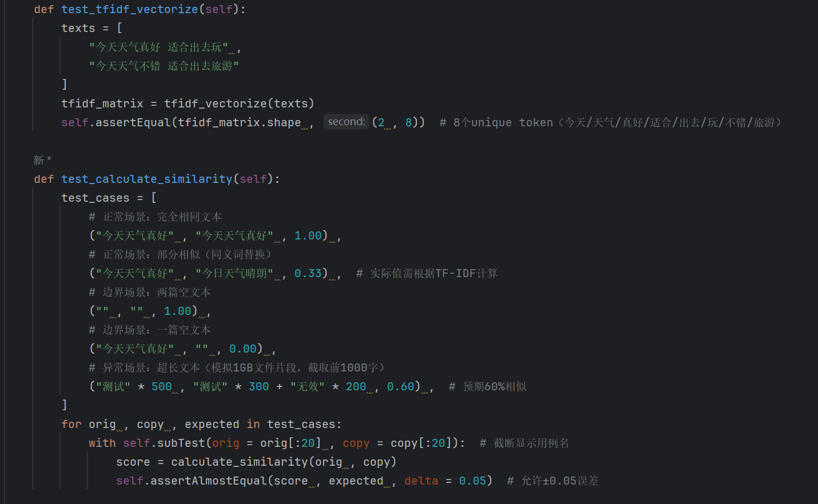Screen dimensions: 818x504
Task: Click the "with" keyword
Action: click(x=102, y=443)
